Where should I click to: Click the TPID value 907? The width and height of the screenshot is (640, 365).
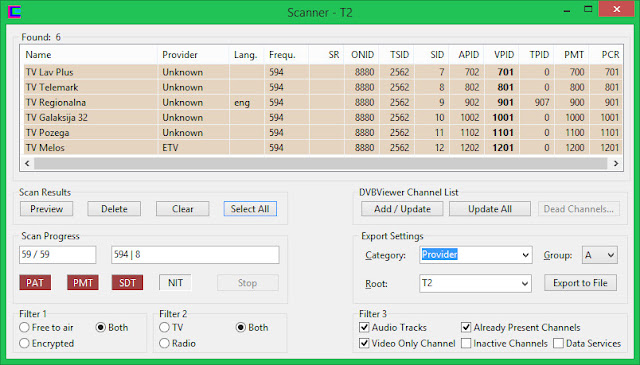point(542,102)
